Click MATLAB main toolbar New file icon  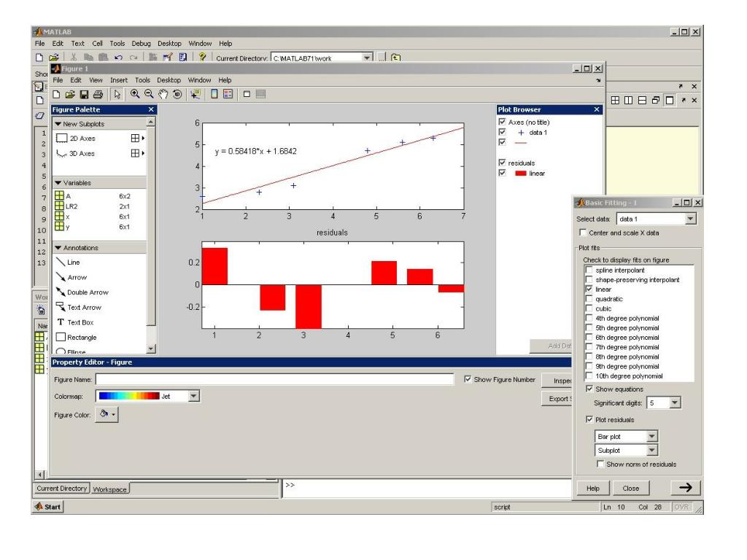pyautogui.click(x=39, y=58)
